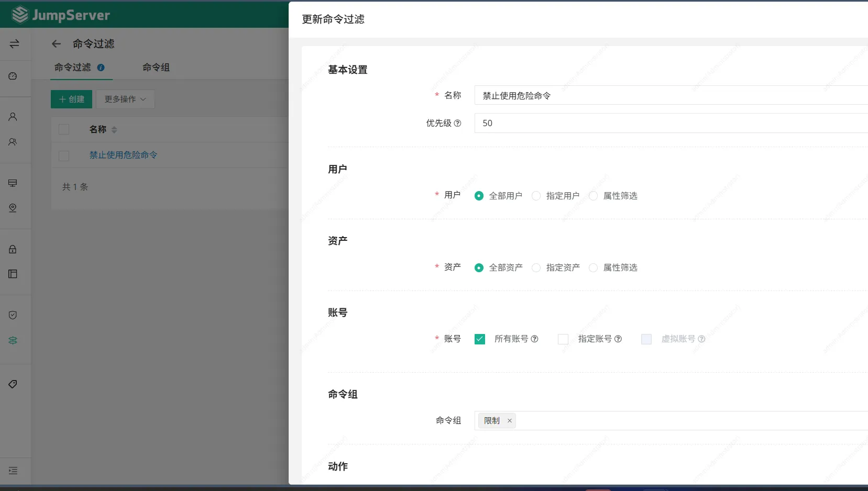Uncheck the 所有账号 checkbox
The width and height of the screenshot is (868, 491).
coord(479,339)
